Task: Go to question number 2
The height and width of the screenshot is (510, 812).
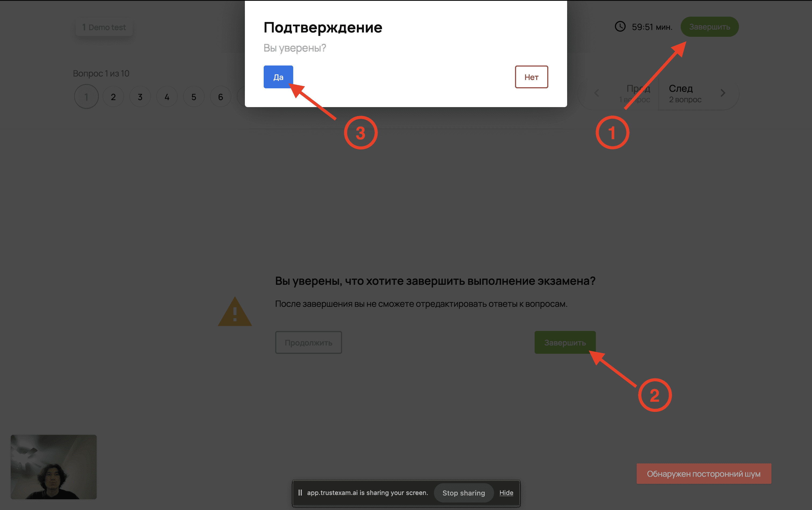Action: pyautogui.click(x=113, y=97)
